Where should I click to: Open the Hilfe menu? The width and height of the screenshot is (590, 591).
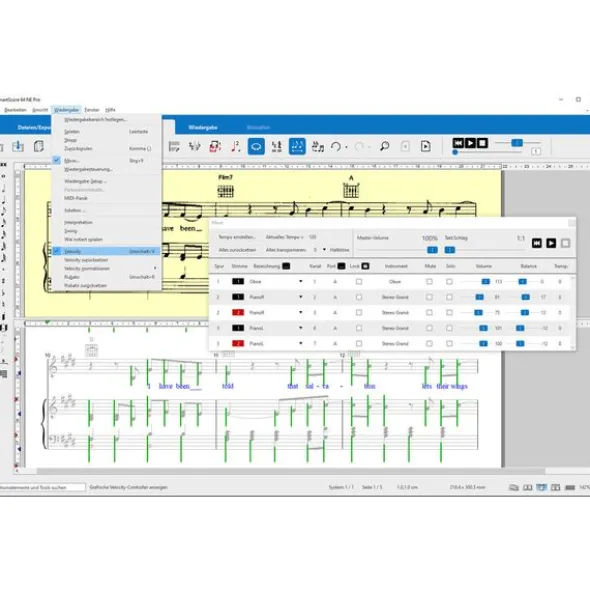(x=110, y=110)
